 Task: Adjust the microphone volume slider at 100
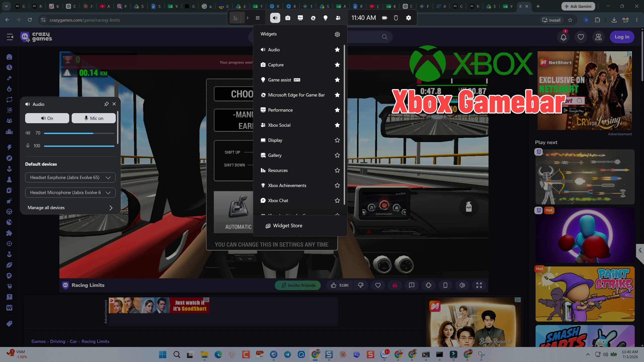(x=79, y=146)
